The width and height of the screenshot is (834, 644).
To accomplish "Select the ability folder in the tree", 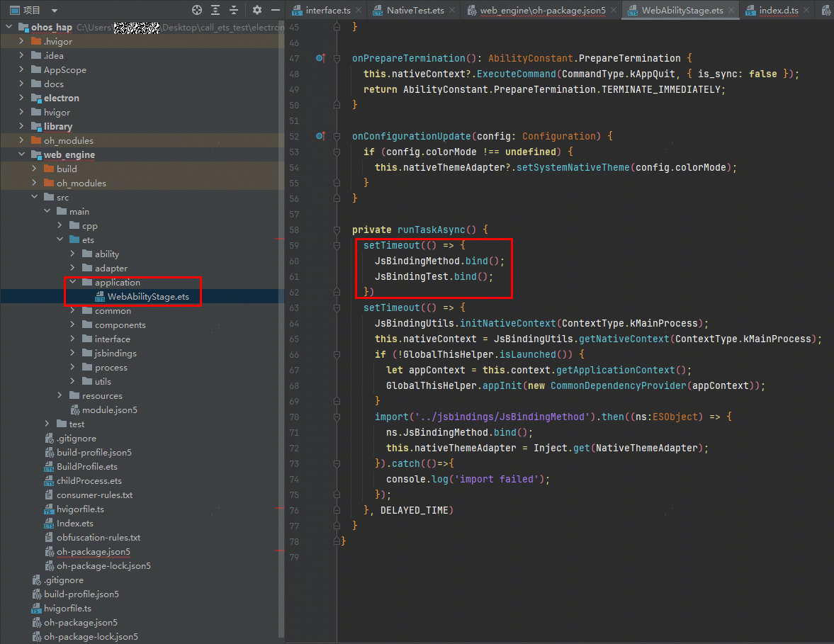I will tap(106, 254).
